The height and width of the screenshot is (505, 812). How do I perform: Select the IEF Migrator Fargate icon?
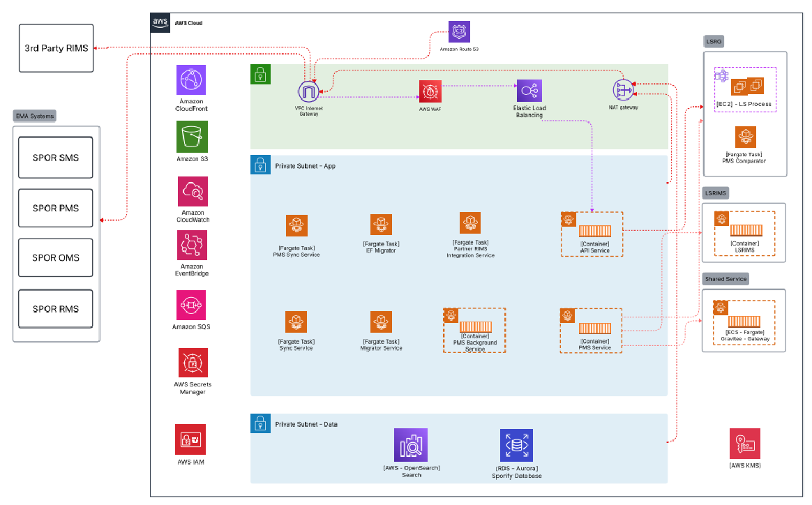[x=381, y=225]
